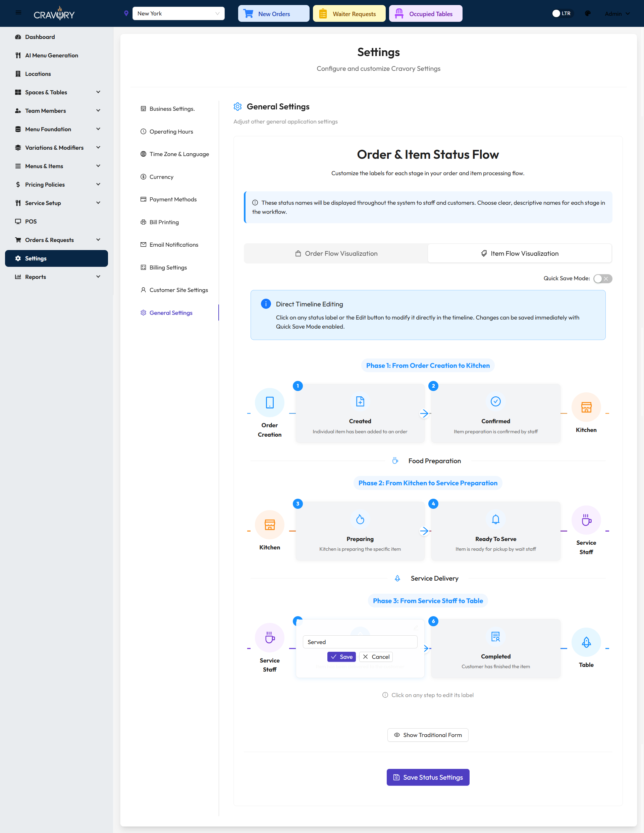
Task: Click the Table rocket icon
Action: tap(586, 642)
